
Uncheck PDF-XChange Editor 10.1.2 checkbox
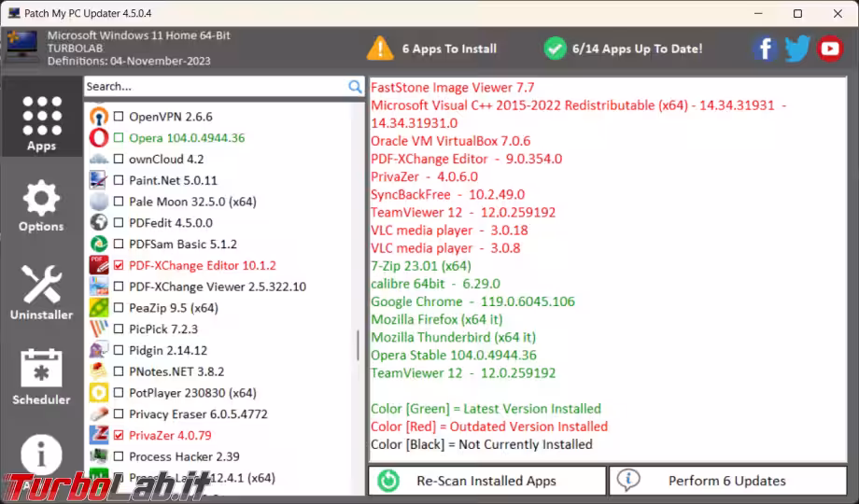click(119, 266)
